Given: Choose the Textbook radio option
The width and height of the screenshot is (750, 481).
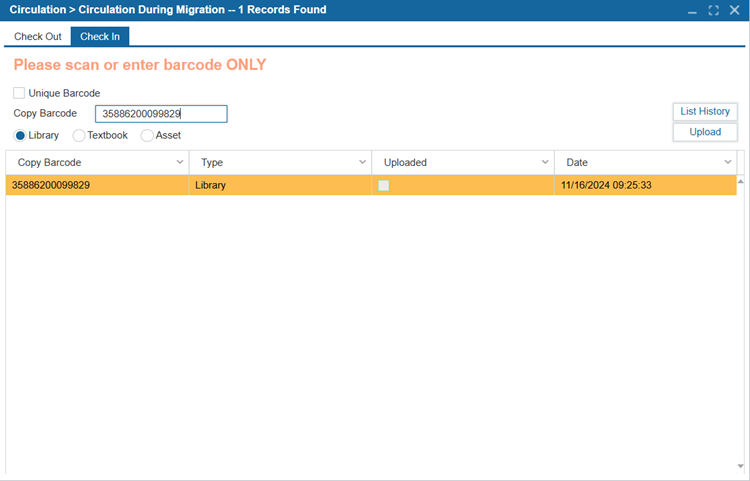Looking at the screenshot, I should (79, 135).
